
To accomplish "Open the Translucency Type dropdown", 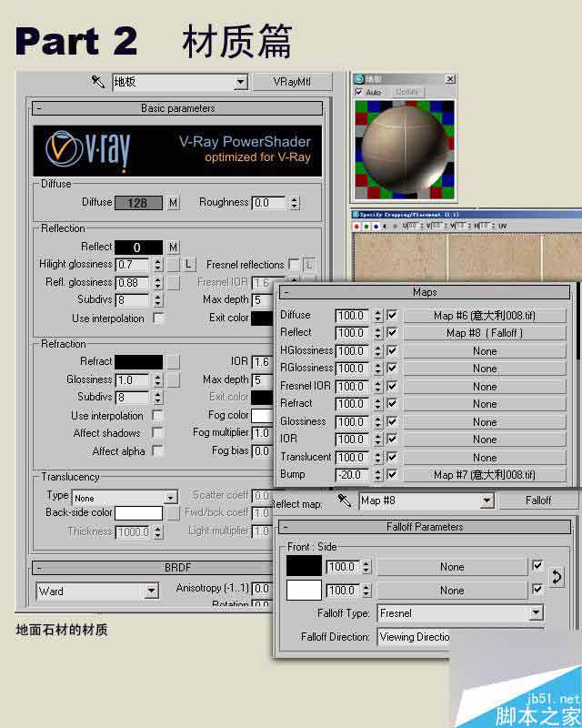I will pyautogui.click(x=171, y=498).
